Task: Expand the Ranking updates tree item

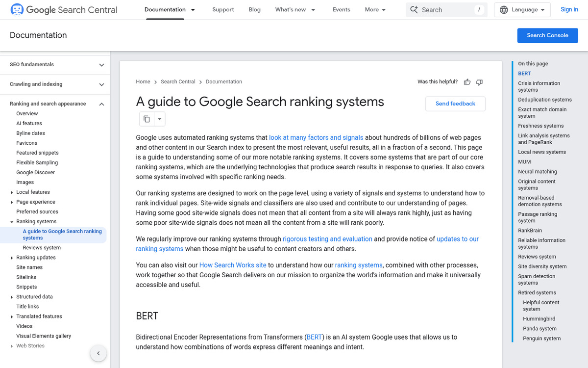Action: pyautogui.click(x=12, y=258)
